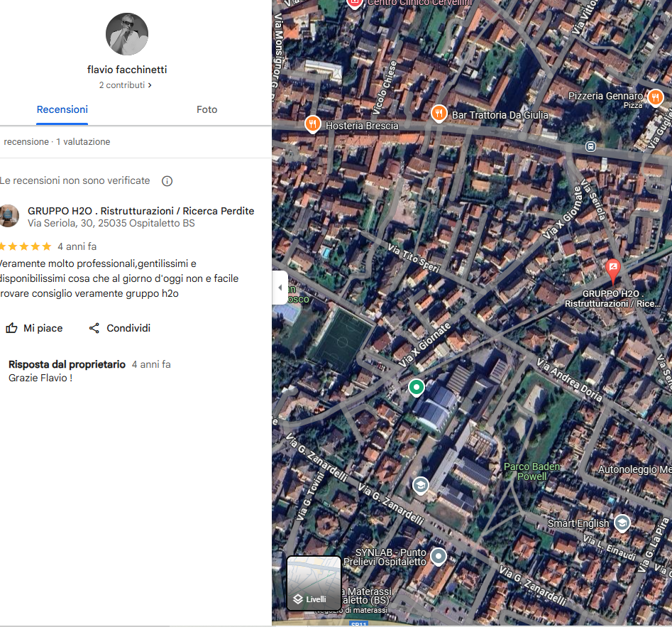Select the SYNLAB Punto Prelievi pin
This screenshot has height=627, width=672.
click(438, 557)
